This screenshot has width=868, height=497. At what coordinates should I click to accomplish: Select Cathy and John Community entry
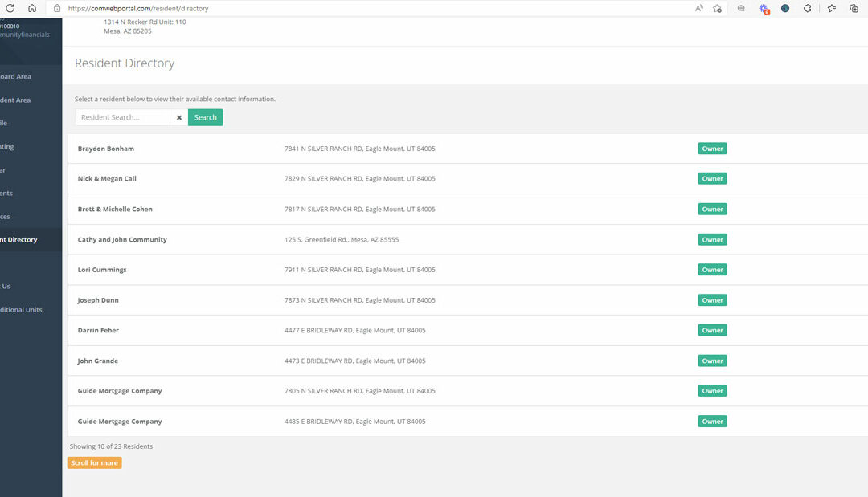(x=122, y=239)
